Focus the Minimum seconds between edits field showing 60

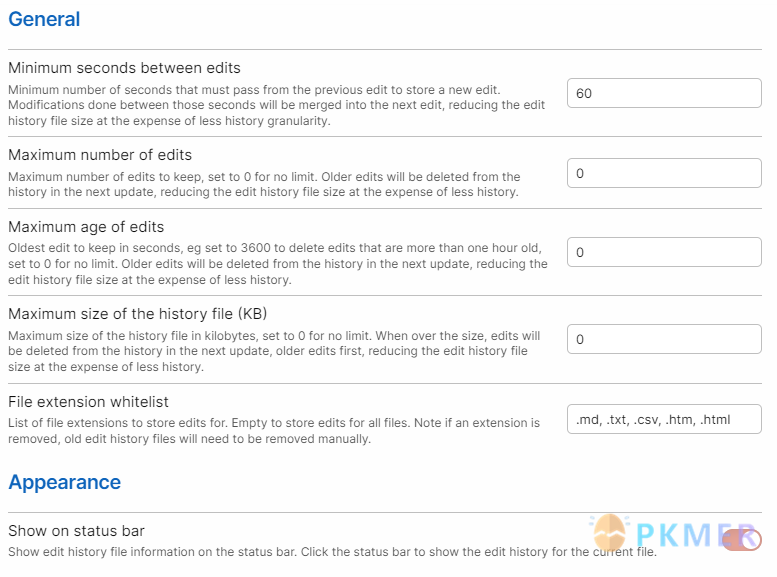coord(664,93)
